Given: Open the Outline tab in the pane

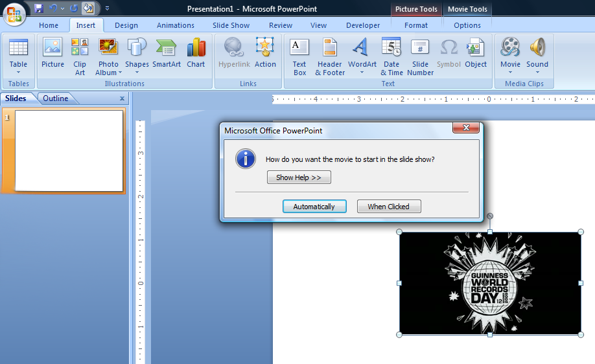Looking at the screenshot, I should (56, 98).
